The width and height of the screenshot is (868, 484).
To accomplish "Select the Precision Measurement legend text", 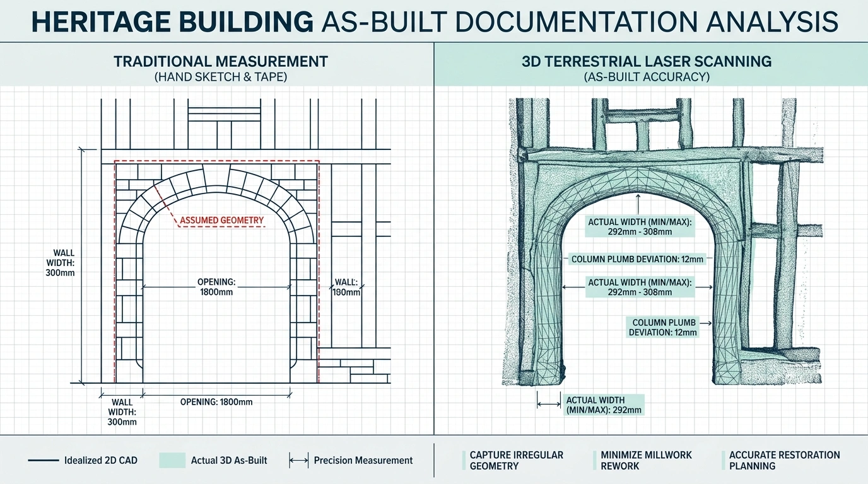I will click(363, 461).
